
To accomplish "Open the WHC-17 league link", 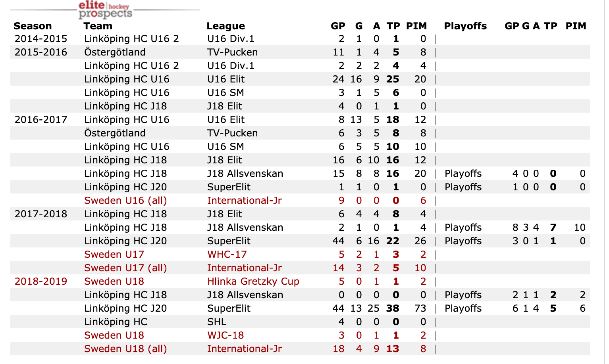I will [227, 255].
